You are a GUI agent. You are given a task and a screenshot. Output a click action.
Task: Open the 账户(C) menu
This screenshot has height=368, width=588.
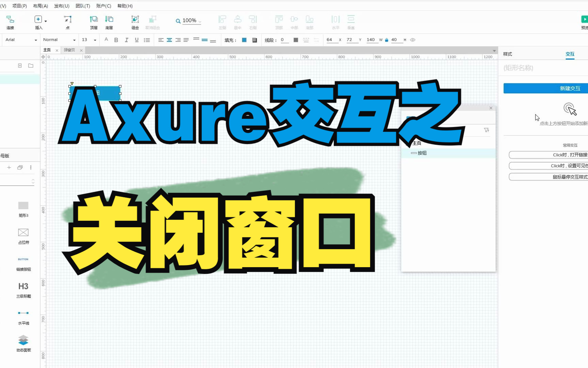tap(104, 6)
